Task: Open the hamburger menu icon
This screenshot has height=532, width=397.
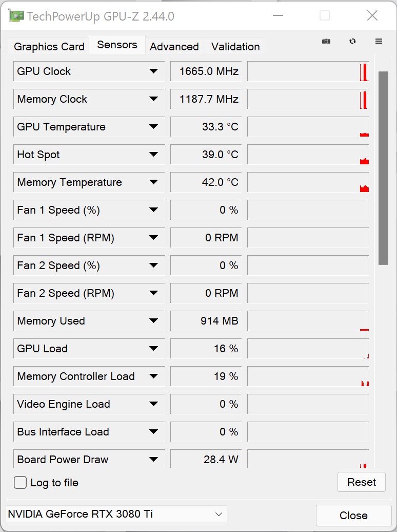Action: coord(379,41)
